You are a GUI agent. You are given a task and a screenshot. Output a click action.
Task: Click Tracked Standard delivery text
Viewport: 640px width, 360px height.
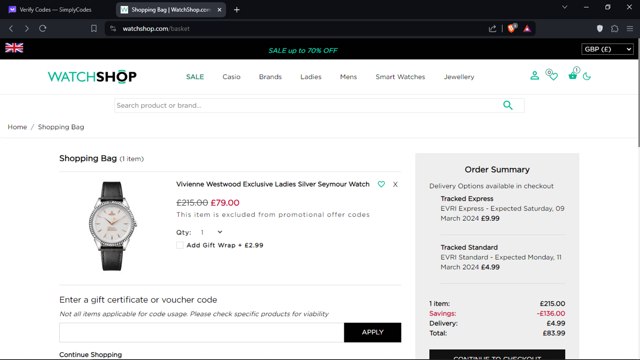click(469, 247)
